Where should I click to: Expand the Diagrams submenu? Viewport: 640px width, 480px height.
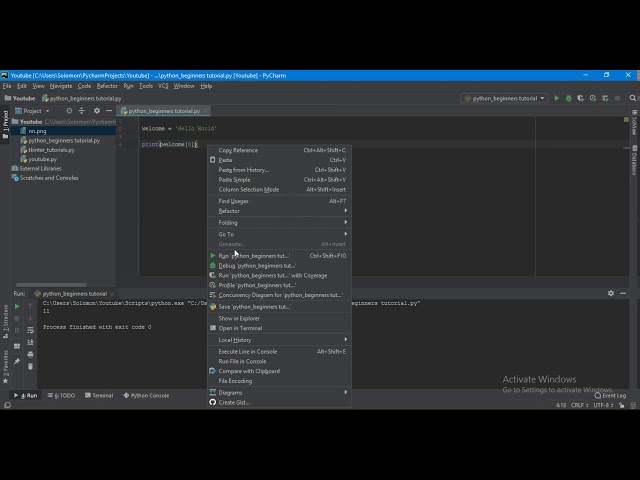tap(280, 393)
